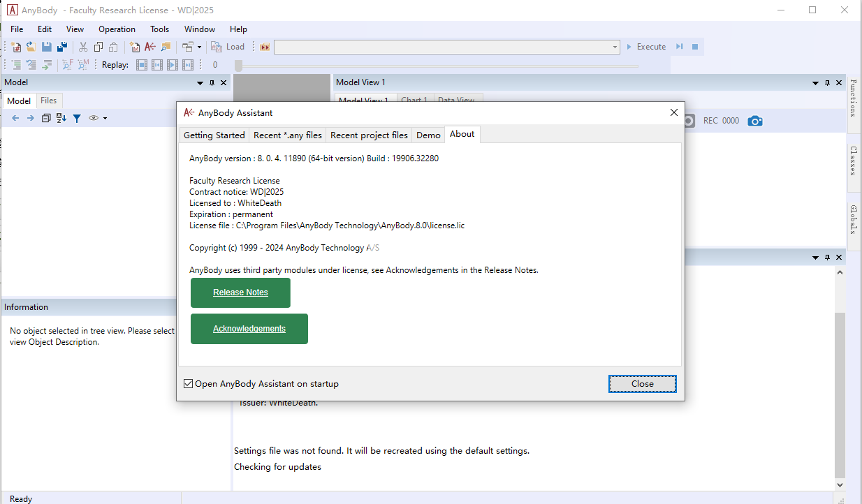Click the Copy icon in toolbar

(x=98, y=47)
